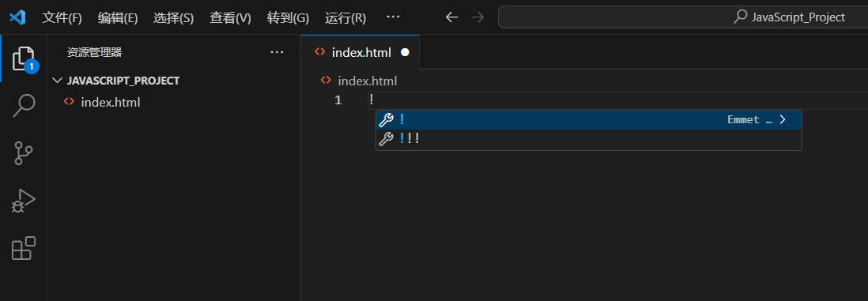Open the 文件(F) menu
This screenshot has height=301, width=868.
pyautogui.click(x=62, y=17)
